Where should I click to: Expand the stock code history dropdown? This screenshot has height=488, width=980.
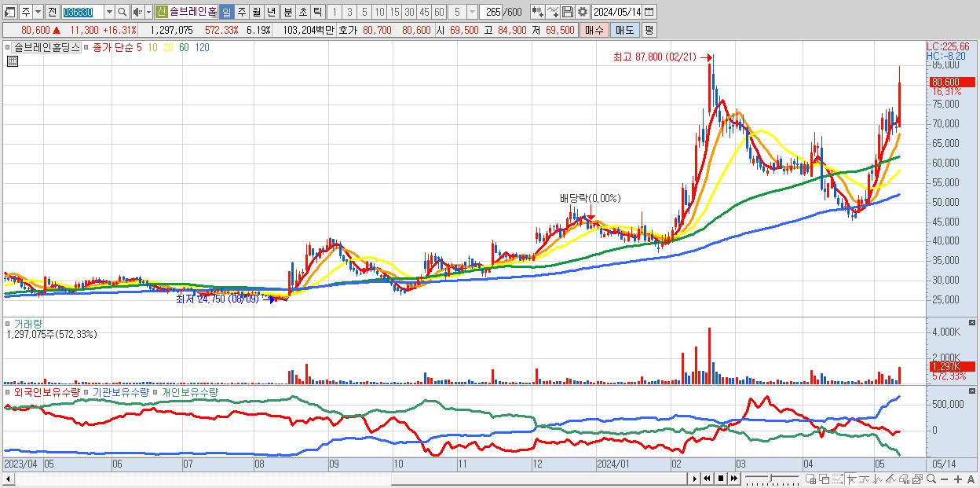109,12
